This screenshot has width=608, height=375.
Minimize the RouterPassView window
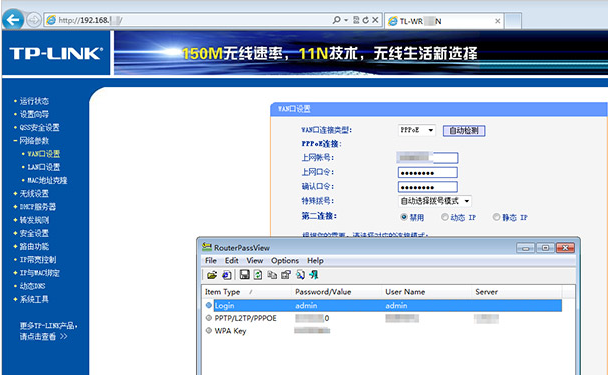[x=525, y=248]
